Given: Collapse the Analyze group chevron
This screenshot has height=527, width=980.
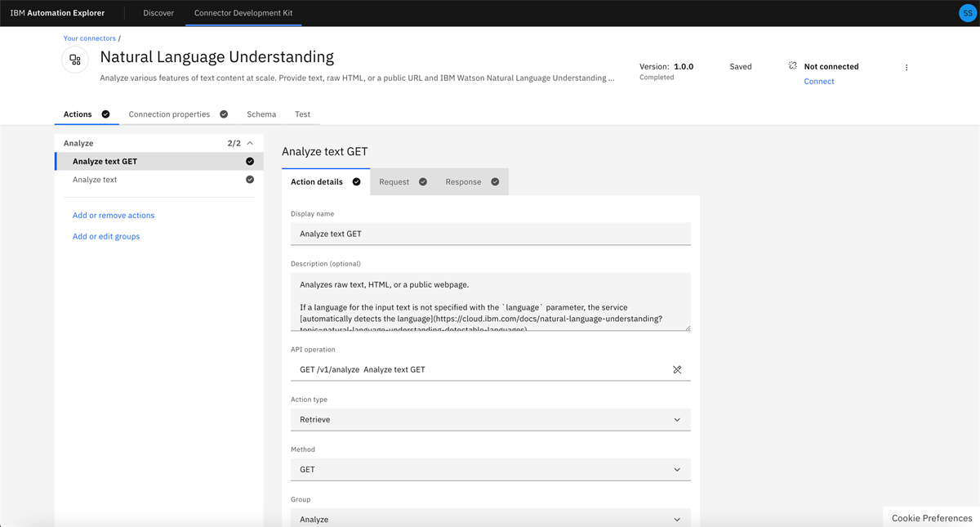Looking at the screenshot, I should point(250,143).
